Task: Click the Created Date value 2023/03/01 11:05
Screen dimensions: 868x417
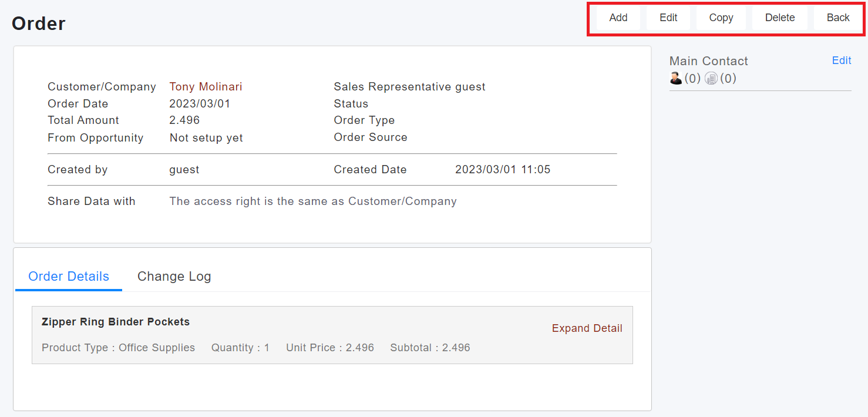Action: (x=503, y=170)
